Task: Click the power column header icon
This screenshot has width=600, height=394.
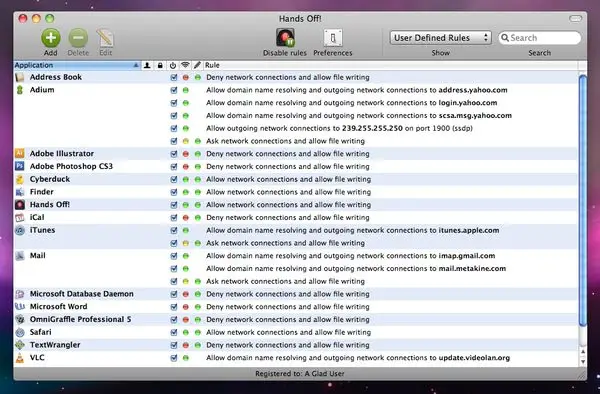Action: point(173,65)
